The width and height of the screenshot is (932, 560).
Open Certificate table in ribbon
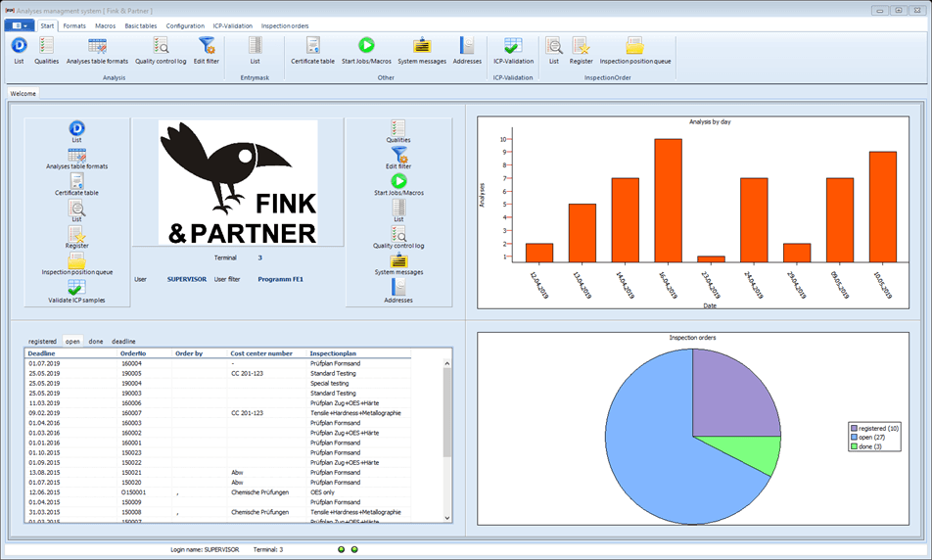coord(312,51)
